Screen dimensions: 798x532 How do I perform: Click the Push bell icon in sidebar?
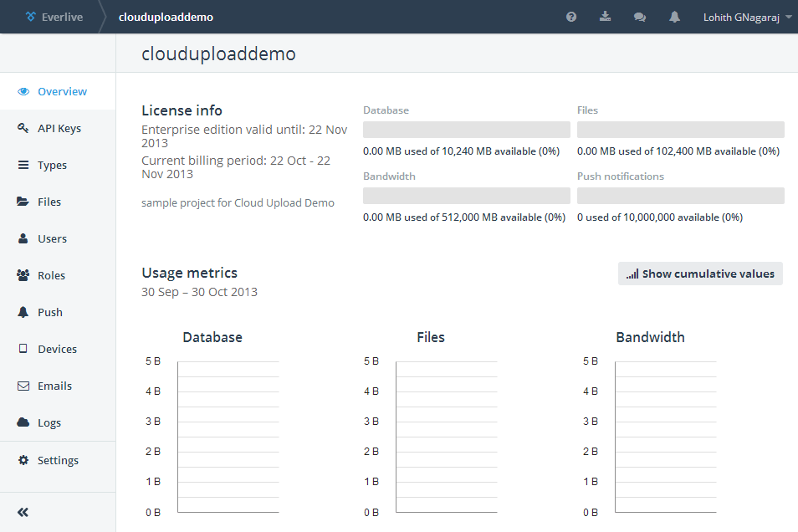pos(23,312)
